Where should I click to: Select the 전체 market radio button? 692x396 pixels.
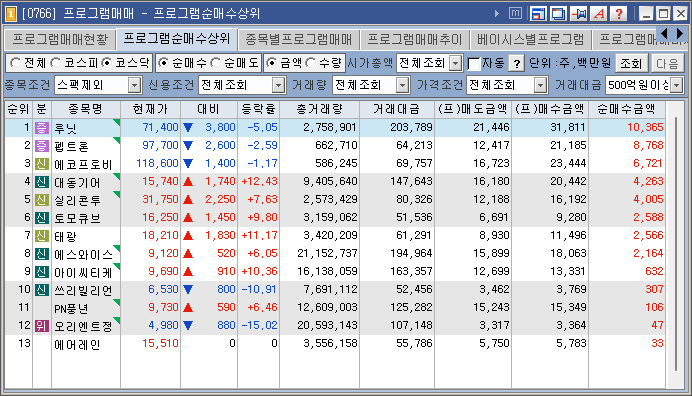click(x=15, y=63)
